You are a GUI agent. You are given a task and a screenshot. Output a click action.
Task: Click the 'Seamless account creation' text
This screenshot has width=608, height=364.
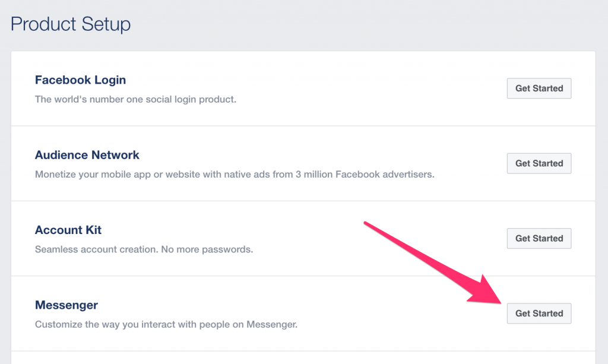tap(96, 249)
